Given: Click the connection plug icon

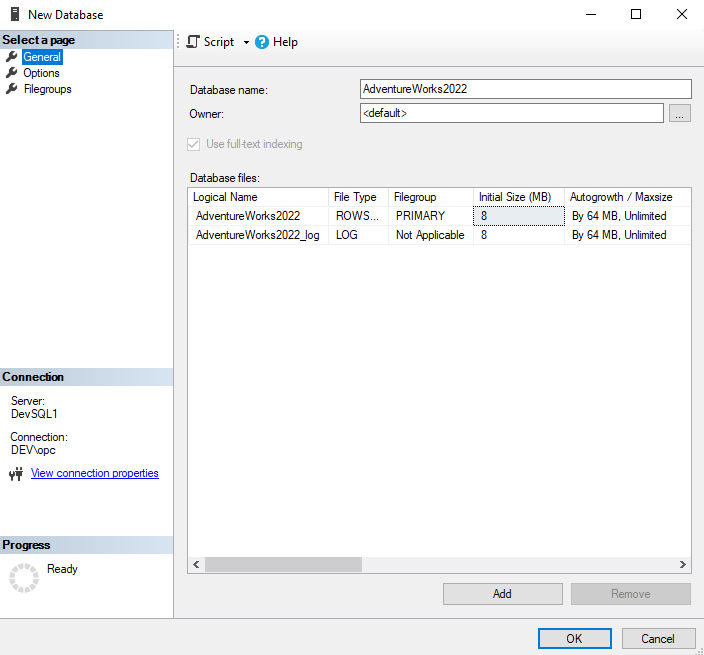Looking at the screenshot, I should click(16, 474).
